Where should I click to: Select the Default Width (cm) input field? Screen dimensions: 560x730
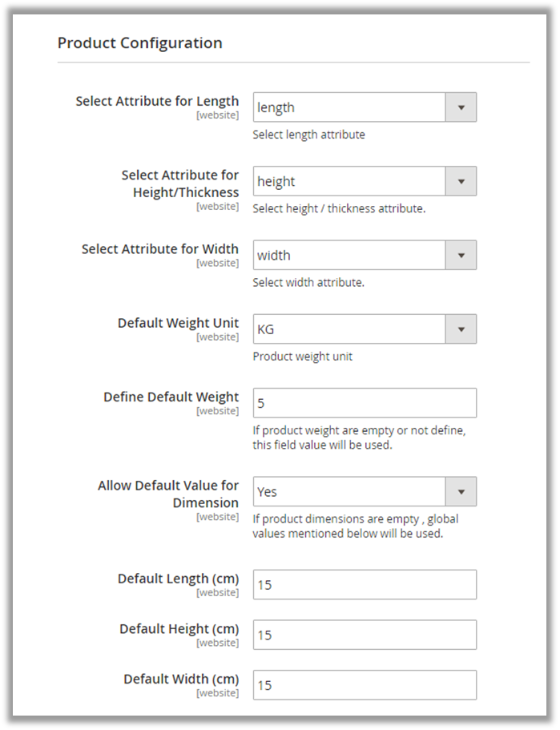[x=365, y=685]
